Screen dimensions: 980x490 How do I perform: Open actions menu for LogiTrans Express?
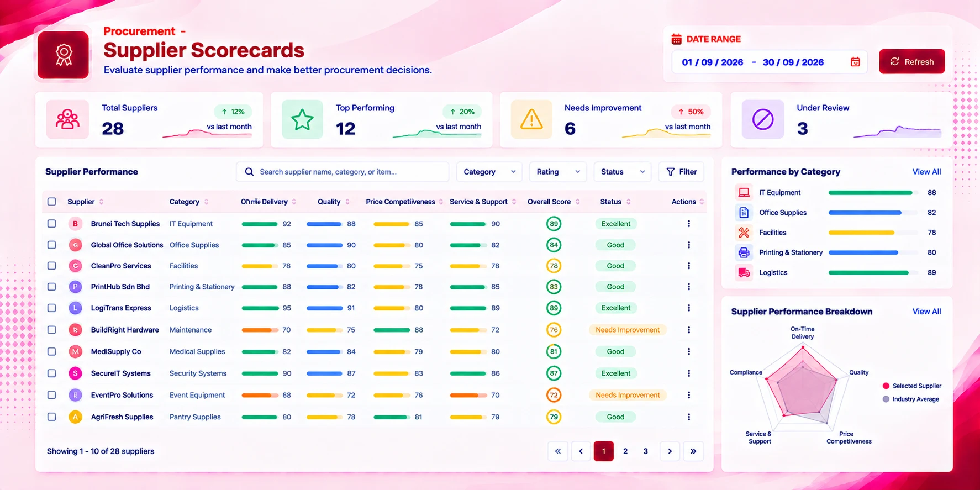(689, 308)
